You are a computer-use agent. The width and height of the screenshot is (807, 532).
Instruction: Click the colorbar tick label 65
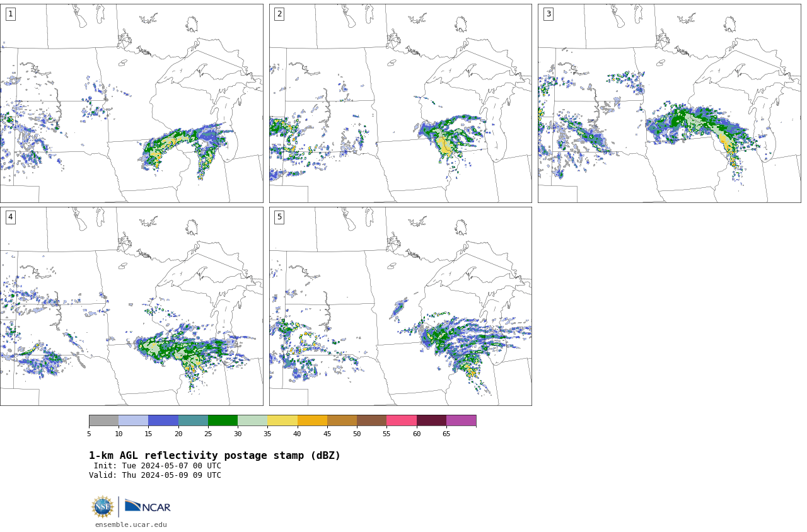pyautogui.click(x=446, y=434)
